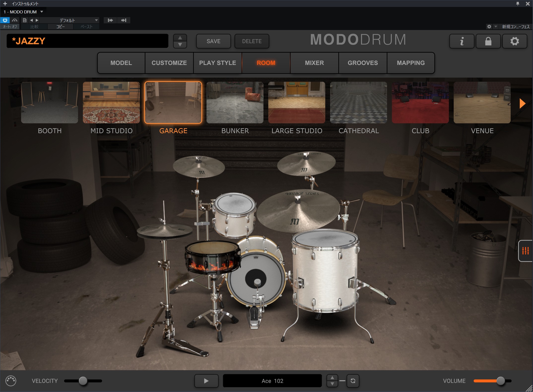Switch to the MODEL tab
Viewport: 533px width, 392px height.
click(121, 63)
